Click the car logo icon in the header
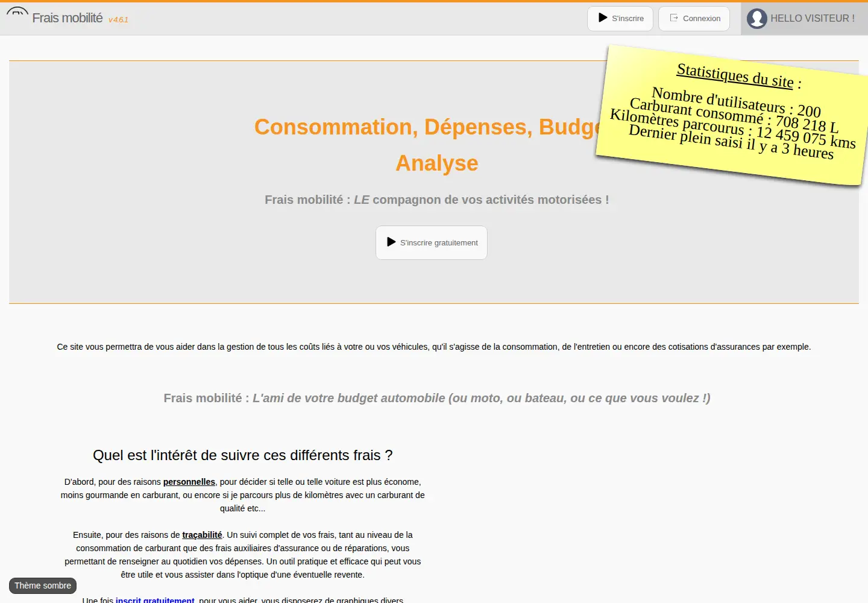 pyautogui.click(x=17, y=12)
